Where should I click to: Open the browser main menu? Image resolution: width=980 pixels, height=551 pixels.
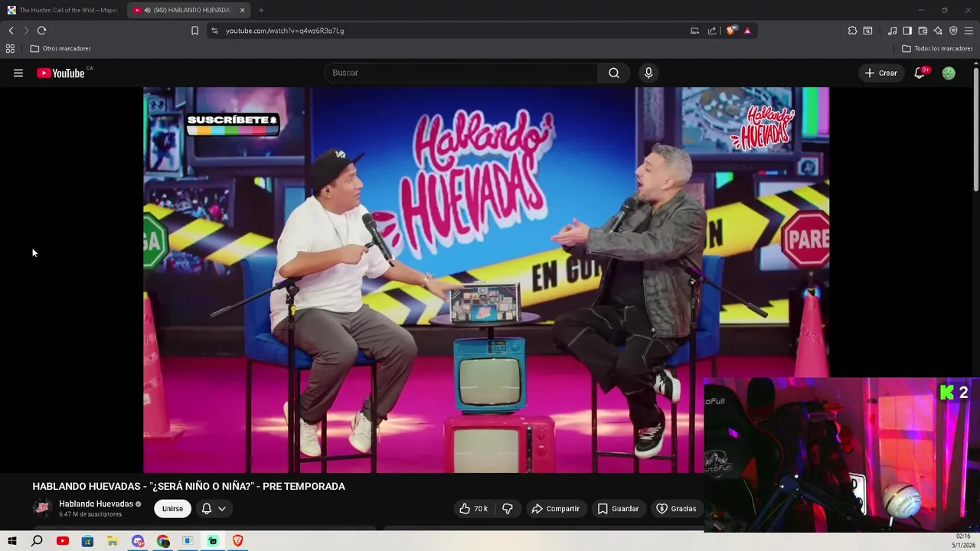click(969, 31)
